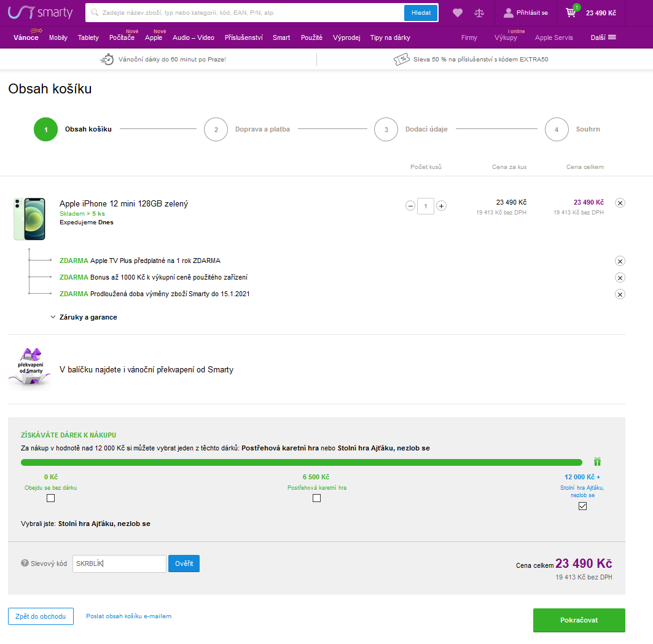The width and height of the screenshot is (653, 644).
Task: Open the product comparison scales icon
Action: click(479, 13)
